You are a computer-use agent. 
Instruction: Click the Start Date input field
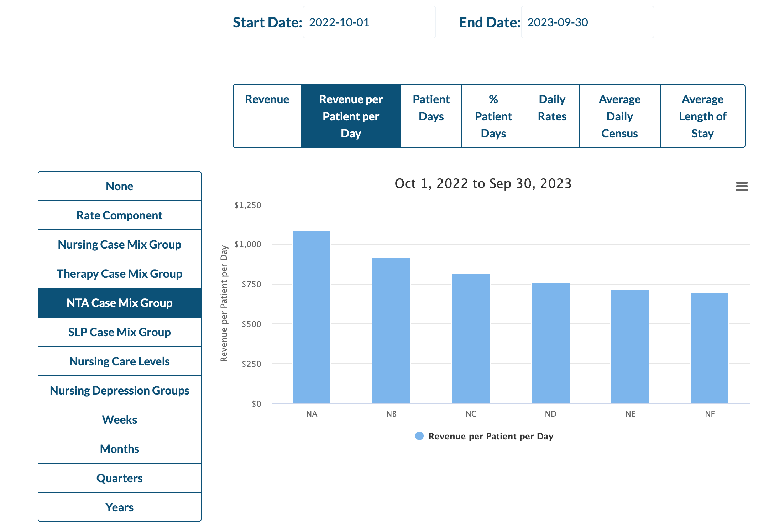pyautogui.click(x=369, y=22)
